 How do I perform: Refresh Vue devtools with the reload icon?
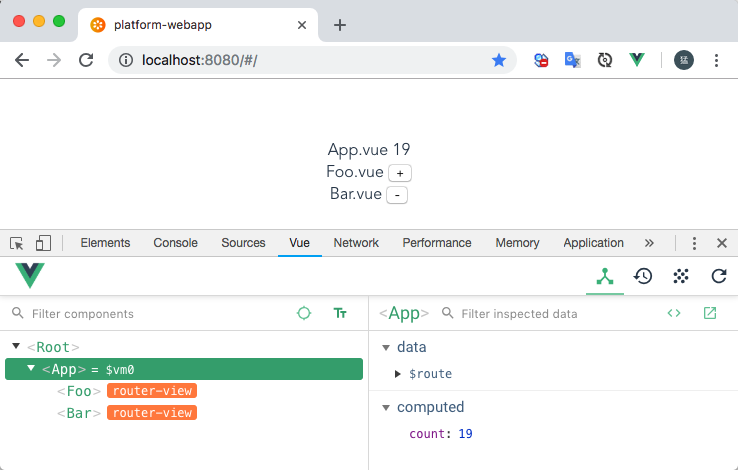click(718, 277)
